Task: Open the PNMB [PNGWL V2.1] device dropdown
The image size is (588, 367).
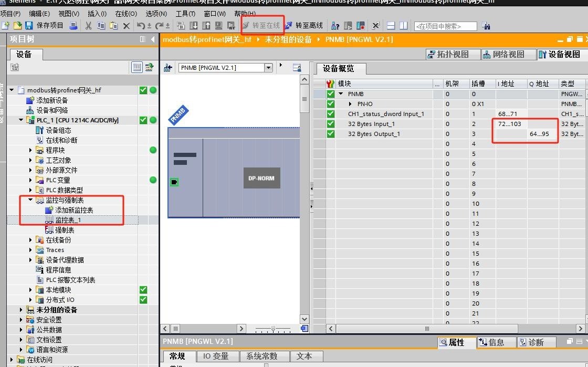Action: coord(268,67)
